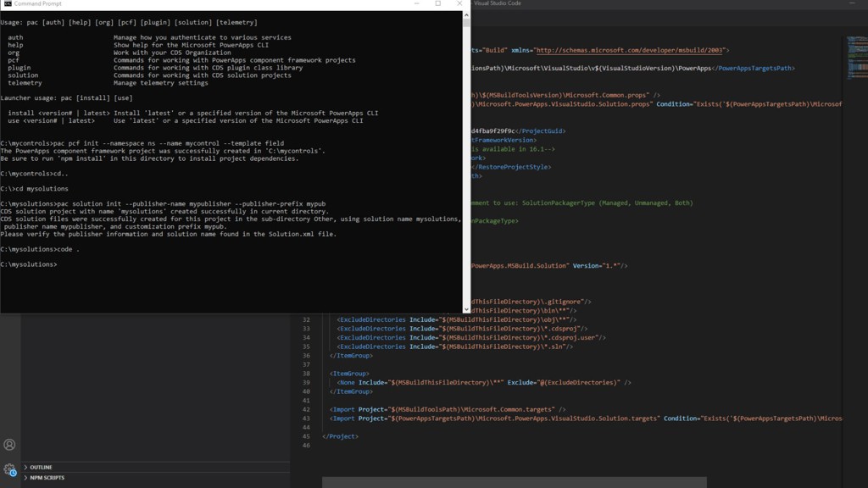Viewport: 868px width, 488px height.
Task: Click the 'Version="1.*"' attribute in editor
Action: [x=596, y=266]
